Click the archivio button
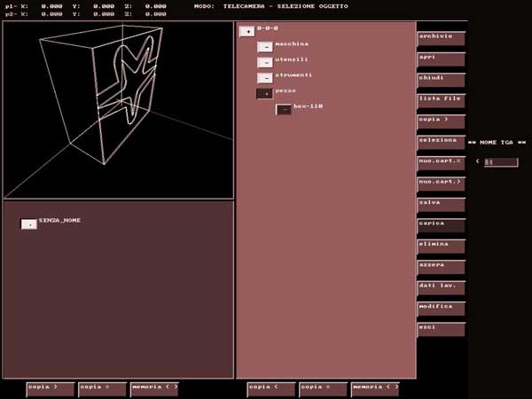This screenshot has height=399, width=532. [x=441, y=39]
